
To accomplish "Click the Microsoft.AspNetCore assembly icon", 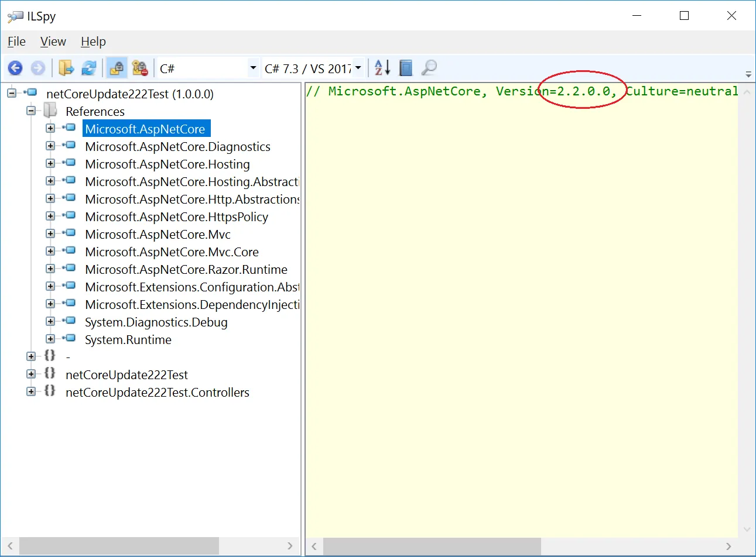I will 69,128.
